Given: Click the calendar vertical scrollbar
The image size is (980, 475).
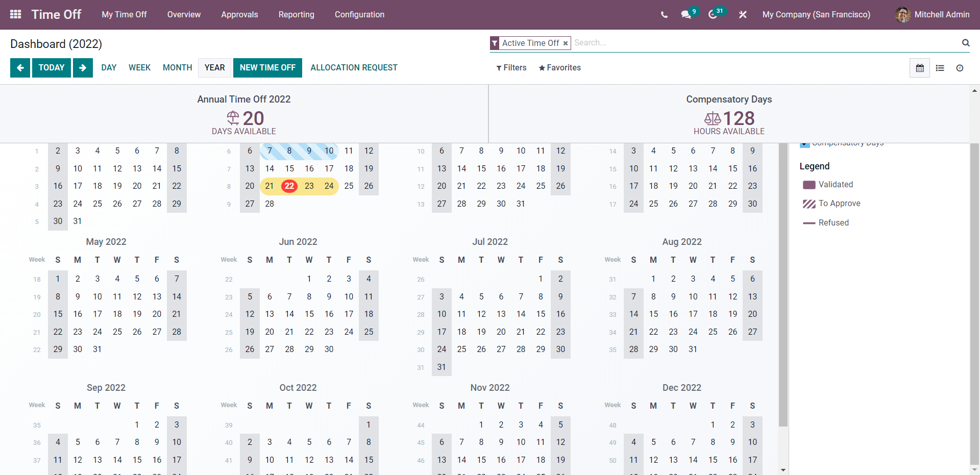Looking at the screenshot, I should click(x=783, y=285).
